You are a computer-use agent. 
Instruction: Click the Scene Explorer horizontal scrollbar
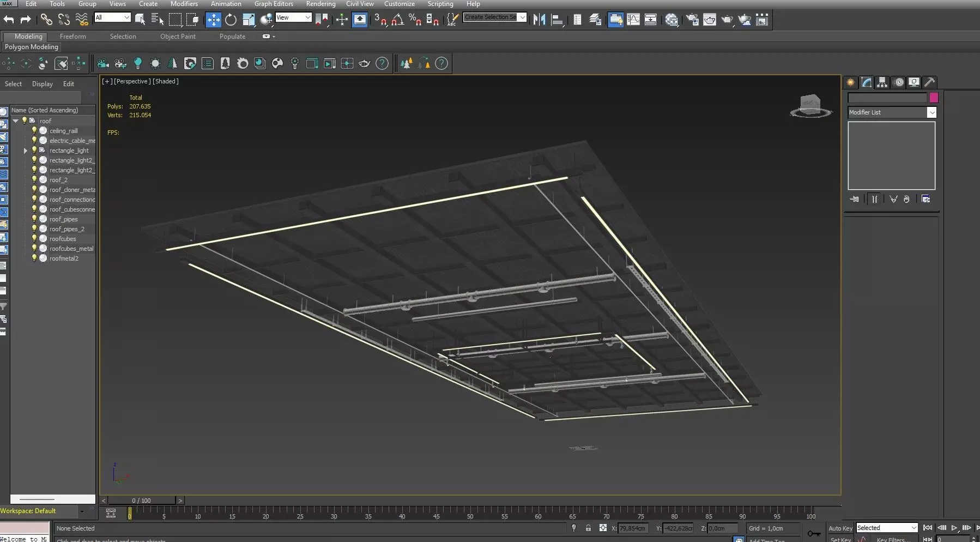[x=53, y=499]
